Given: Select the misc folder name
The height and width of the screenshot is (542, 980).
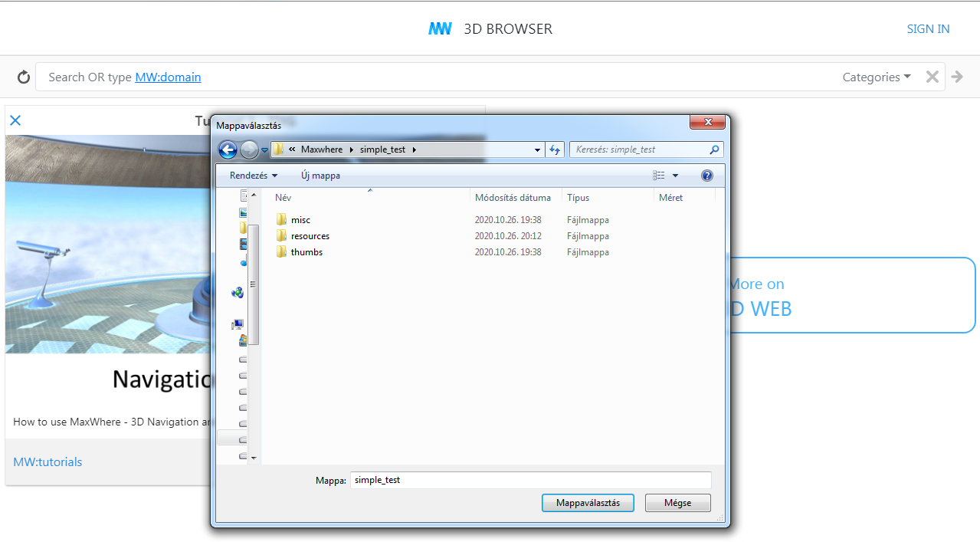Looking at the screenshot, I should point(300,220).
